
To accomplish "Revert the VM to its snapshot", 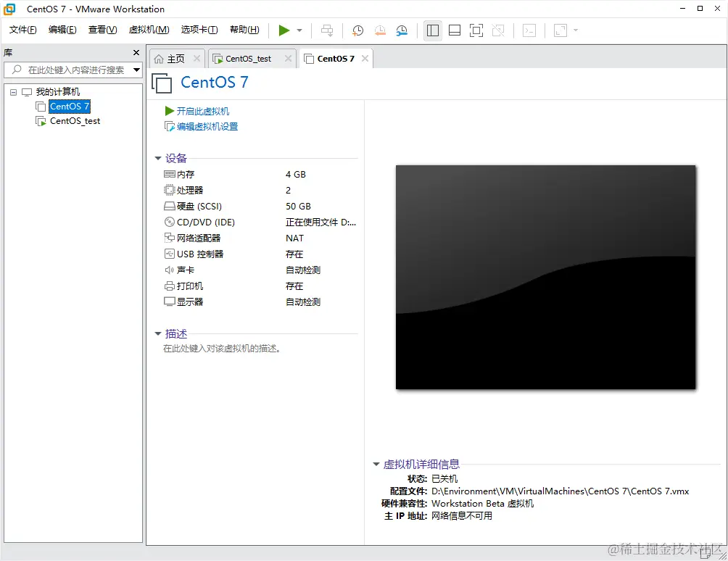I will pos(380,30).
